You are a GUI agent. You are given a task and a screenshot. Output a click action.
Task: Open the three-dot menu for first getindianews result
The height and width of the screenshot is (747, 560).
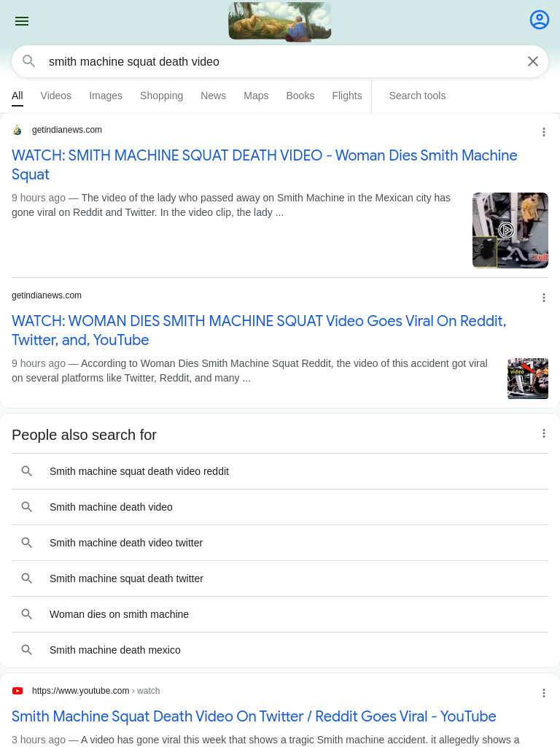543,132
